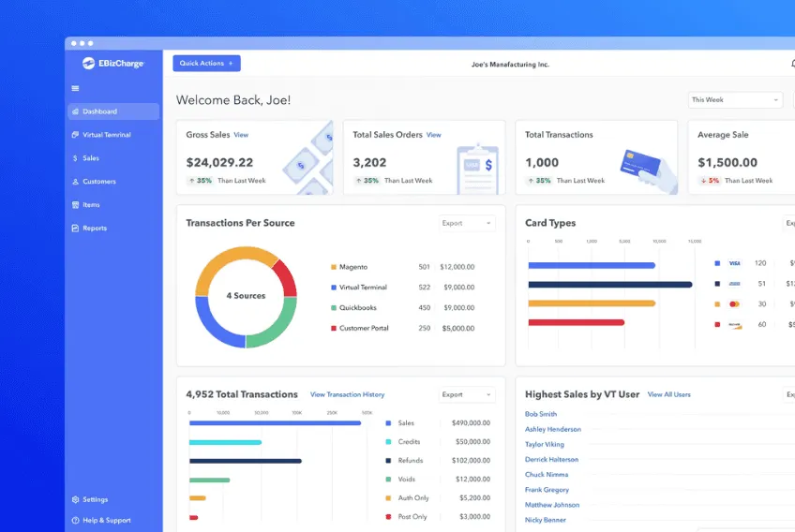The image size is (795, 532).
Task: Click the EBizCharge logo
Action: click(x=113, y=64)
